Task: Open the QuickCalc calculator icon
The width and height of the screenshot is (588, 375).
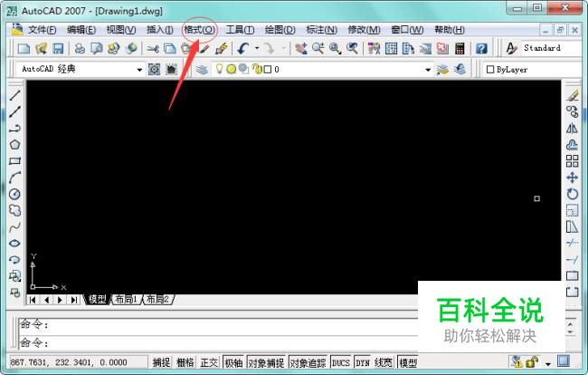Action: click(x=460, y=48)
